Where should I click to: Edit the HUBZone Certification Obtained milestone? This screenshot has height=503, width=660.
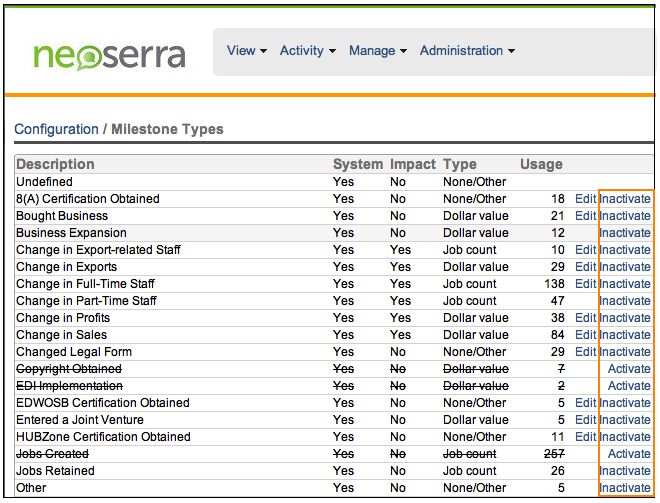[585, 437]
